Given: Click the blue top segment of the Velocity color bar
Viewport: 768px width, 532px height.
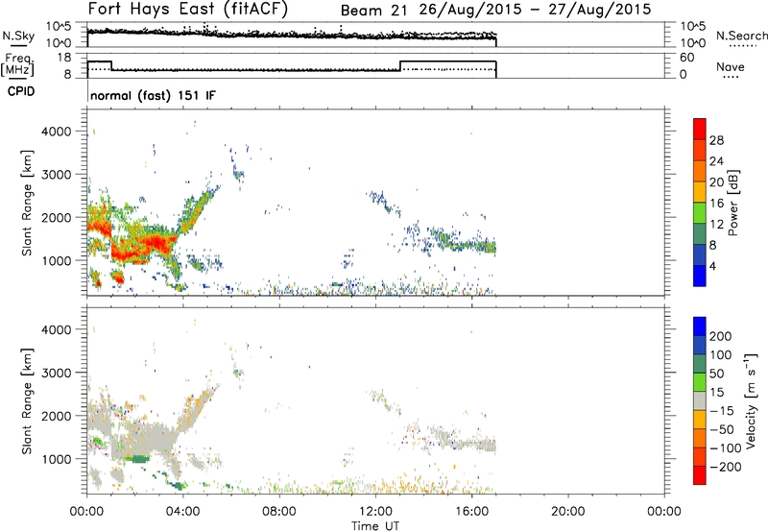Looking at the screenshot, I should coord(700,326).
